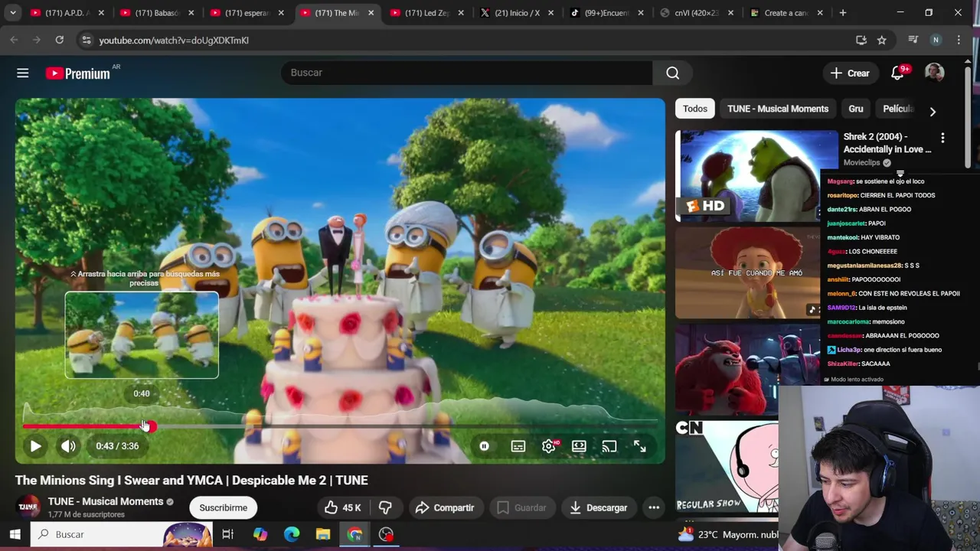
Task: Open the YouTube account avatar menu
Action: [x=934, y=73]
